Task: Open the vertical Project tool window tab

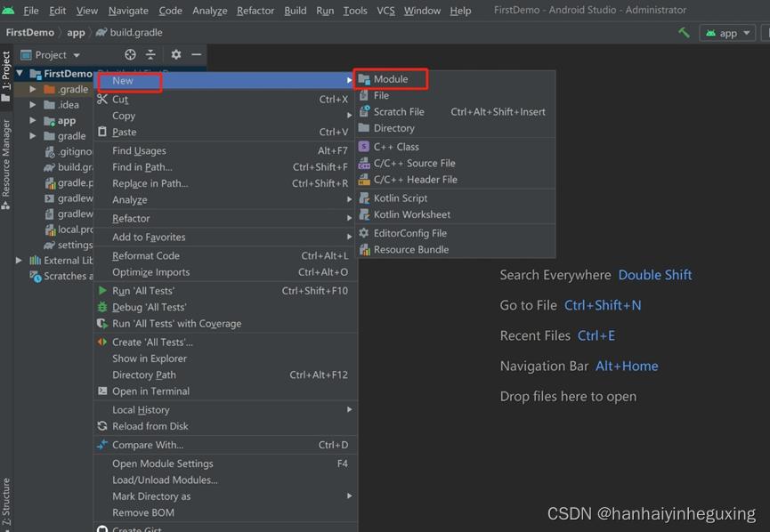Action: (x=6, y=77)
